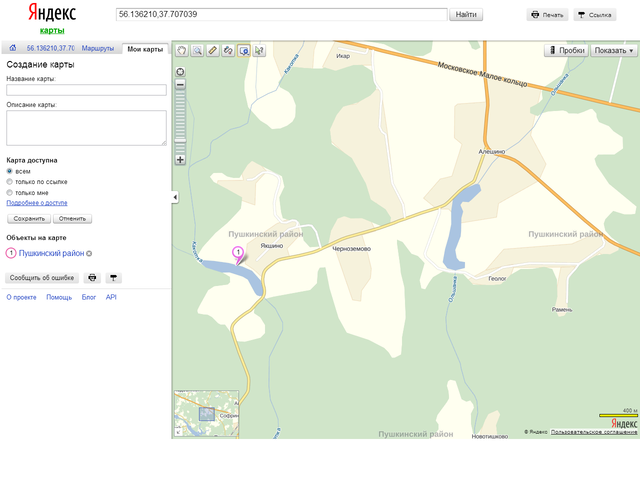The width and height of the screenshot is (640, 492).
Task: Click the numbered map marker 1
Action: 238,256
